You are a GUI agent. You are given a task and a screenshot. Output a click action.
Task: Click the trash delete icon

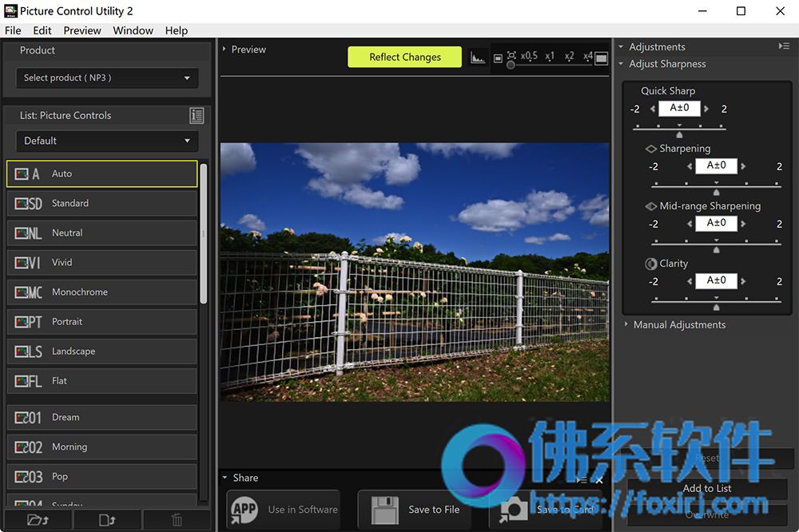click(x=177, y=520)
